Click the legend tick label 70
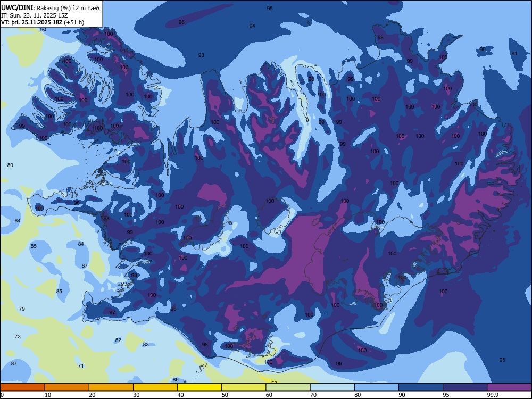Image resolution: width=532 pixels, height=399 pixels. click(313, 395)
